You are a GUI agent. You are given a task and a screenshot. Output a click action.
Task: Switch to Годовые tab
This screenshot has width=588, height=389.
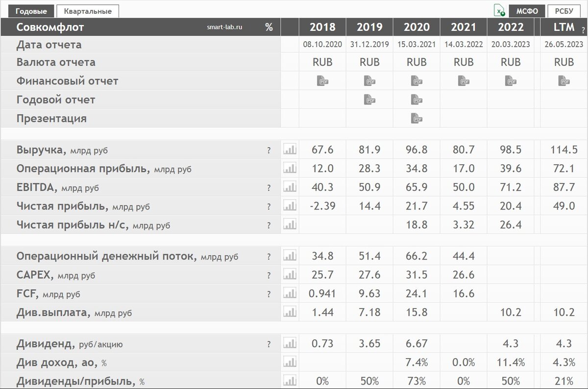click(31, 11)
